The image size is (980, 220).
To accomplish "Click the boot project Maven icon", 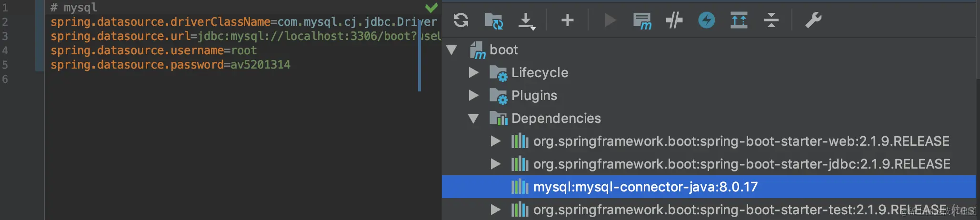I will coord(478,50).
